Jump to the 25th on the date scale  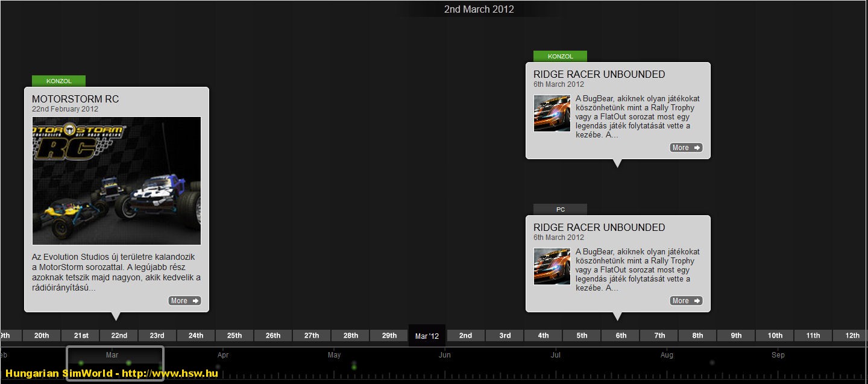click(234, 336)
